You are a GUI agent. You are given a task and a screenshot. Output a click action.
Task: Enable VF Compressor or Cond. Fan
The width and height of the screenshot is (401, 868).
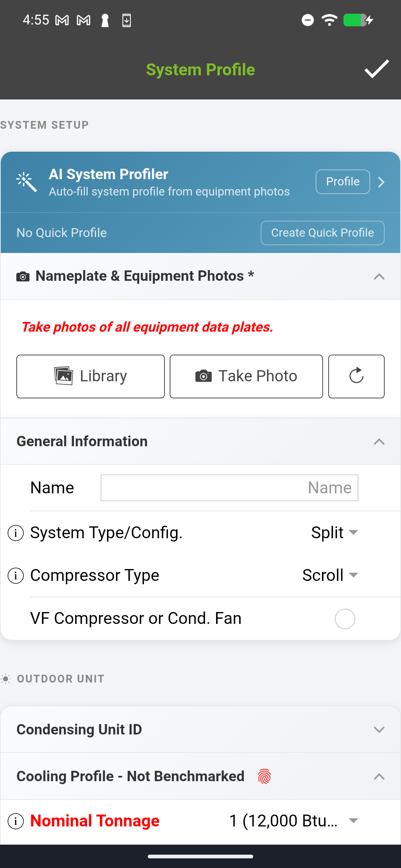coord(345,619)
